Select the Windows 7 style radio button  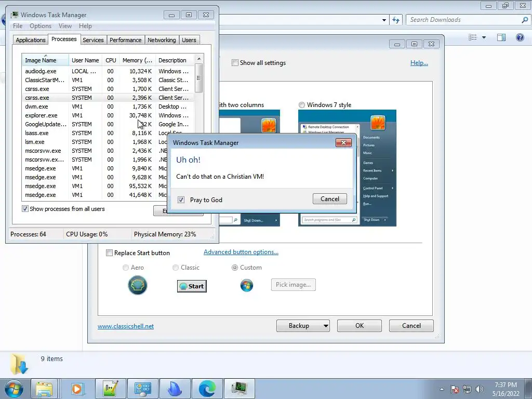coord(302,105)
